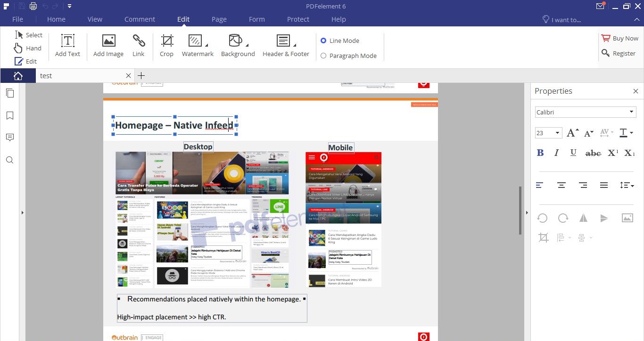The height and width of the screenshot is (341, 644).
Task: Click the Add Text tool
Action: [67, 46]
